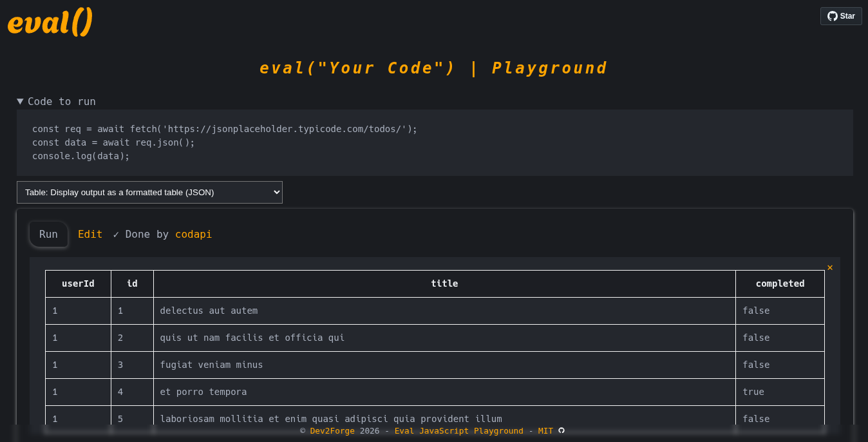Click the completed column header

click(x=780, y=283)
